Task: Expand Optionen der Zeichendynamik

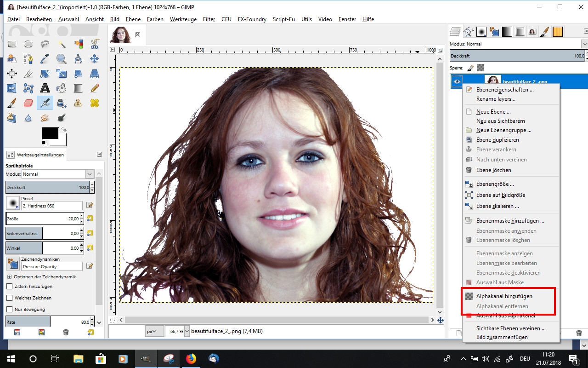Action: click(x=9, y=277)
